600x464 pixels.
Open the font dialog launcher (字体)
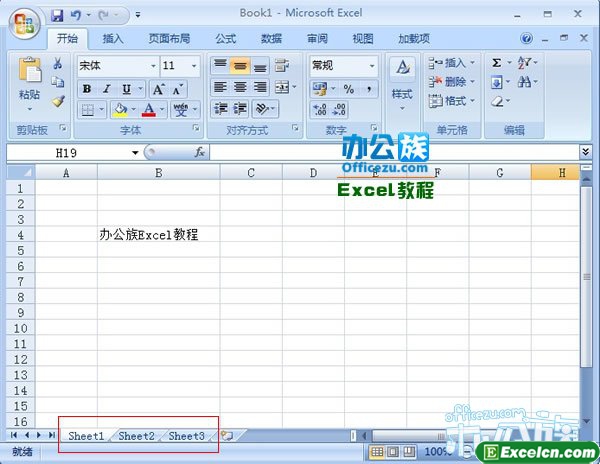[196, 128]
